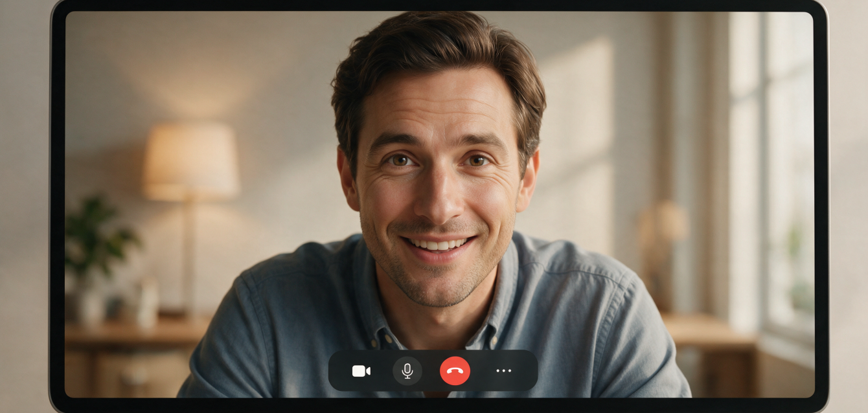The width and height of the screenshot is (868, 413).
Task: Disconnect the video call
Action: click(455, 371)
